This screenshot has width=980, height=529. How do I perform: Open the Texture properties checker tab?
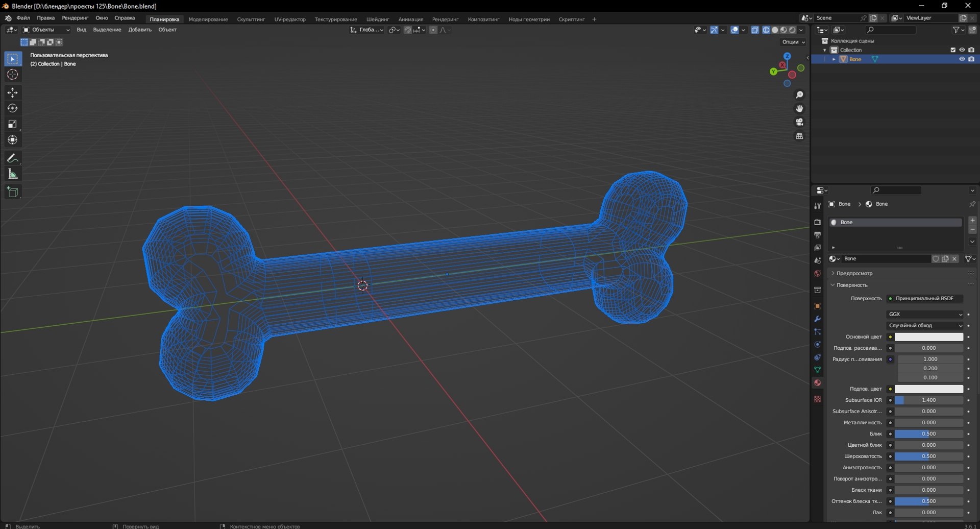coord(817,399)
